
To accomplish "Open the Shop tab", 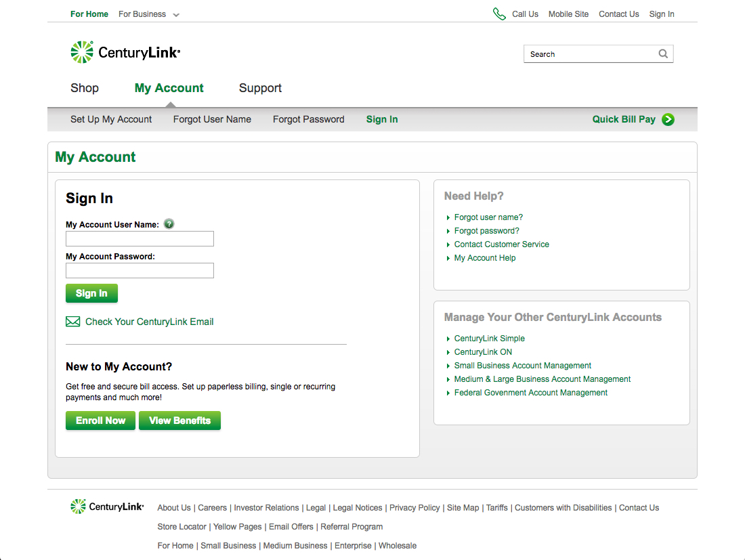I will (85, 88).
